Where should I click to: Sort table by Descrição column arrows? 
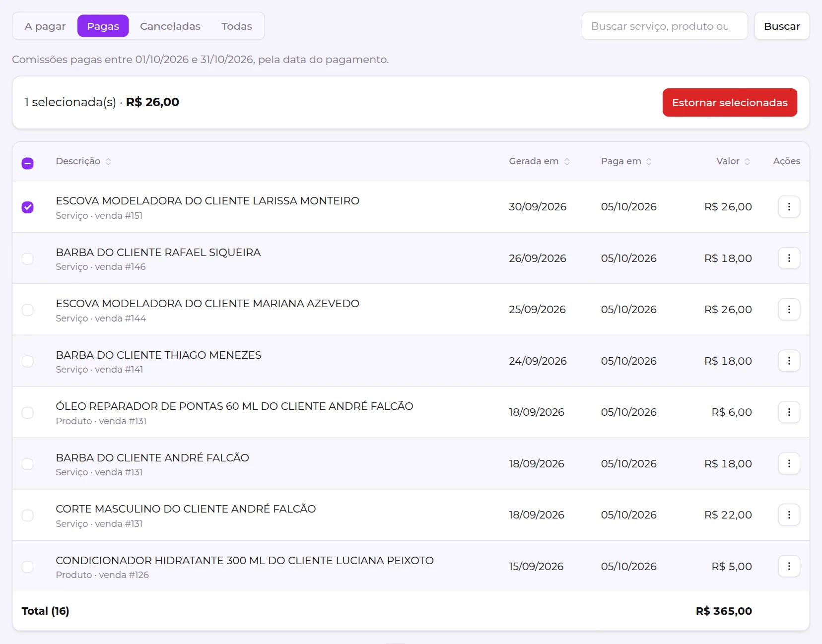(x=108, y=161)
